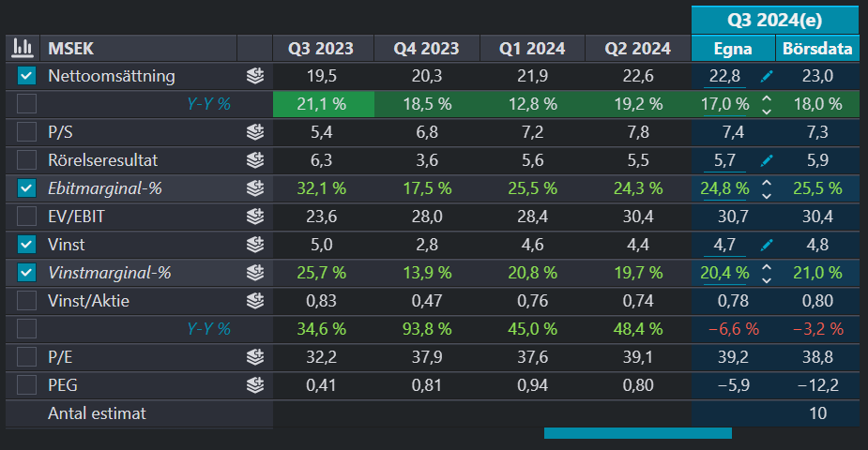Check the PEG checkbox

coord(26,385)
